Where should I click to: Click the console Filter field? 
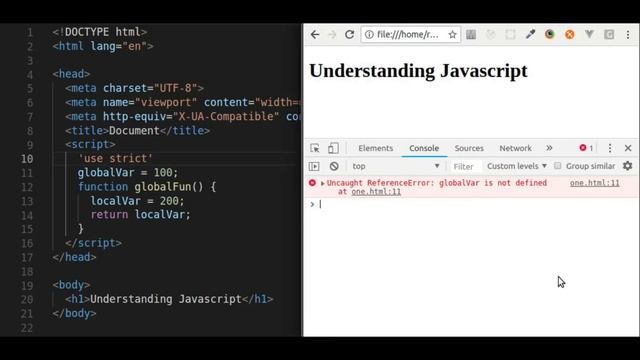pos(464,167)
